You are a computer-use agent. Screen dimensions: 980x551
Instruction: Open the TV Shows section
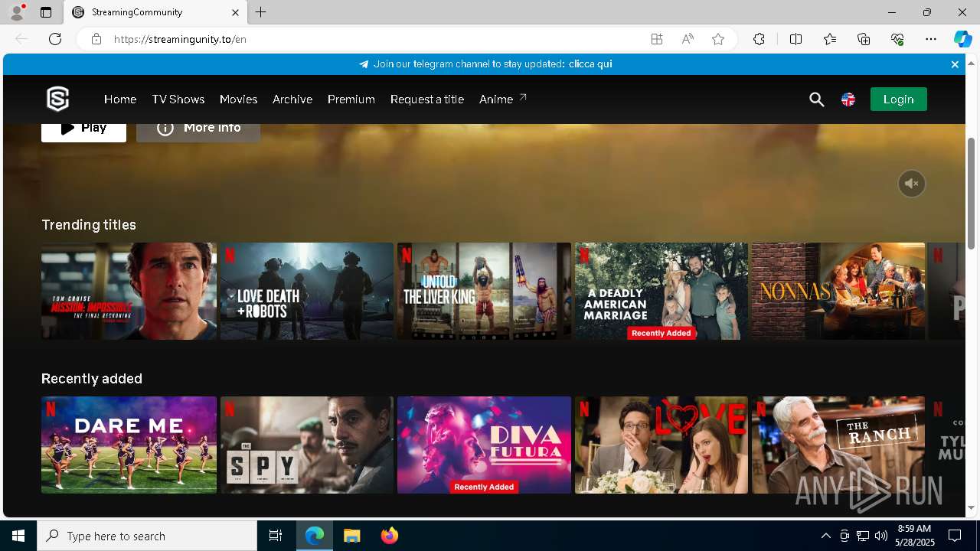pyautogui.click(x=178, y=99)
